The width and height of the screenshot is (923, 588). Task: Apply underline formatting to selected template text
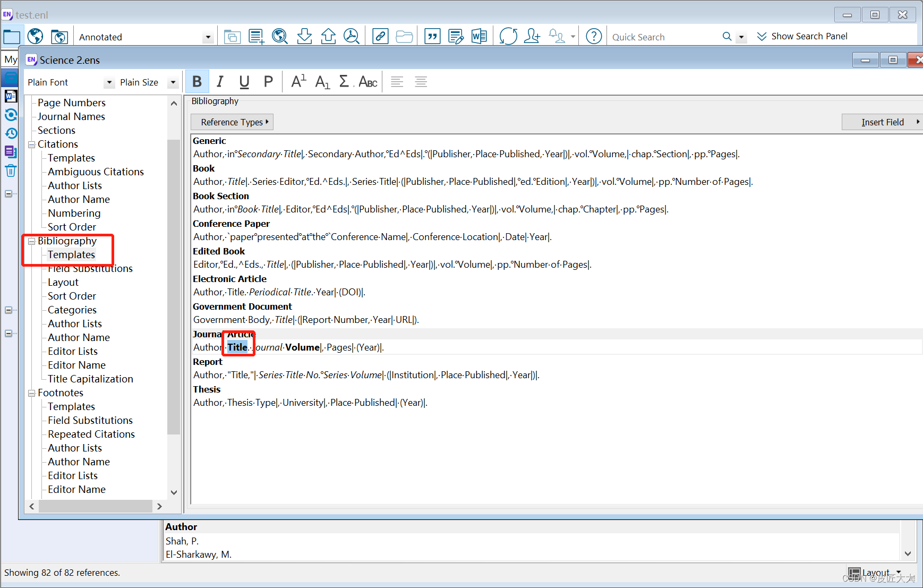pos(244,81)
